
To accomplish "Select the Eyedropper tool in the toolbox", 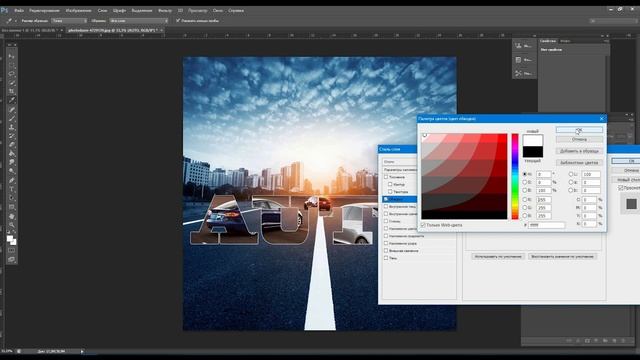I will pyautogui.click(x=11, y=100).
